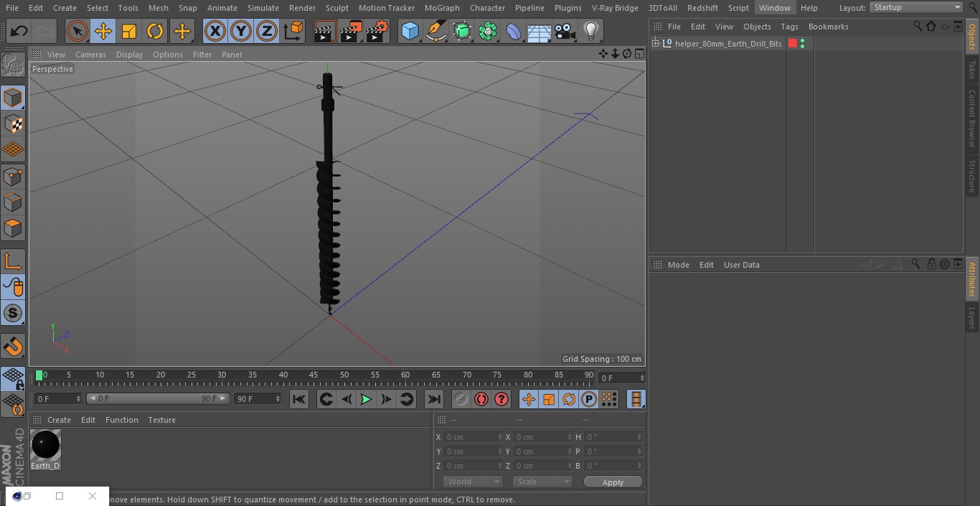Select Edges mode icon

point(13,202)
